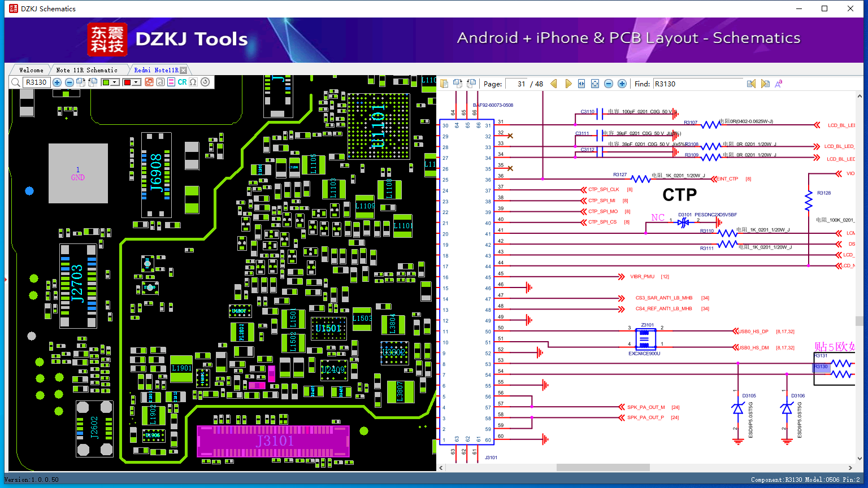Click the highlighted R3130 label in schematic

[822, 367]
